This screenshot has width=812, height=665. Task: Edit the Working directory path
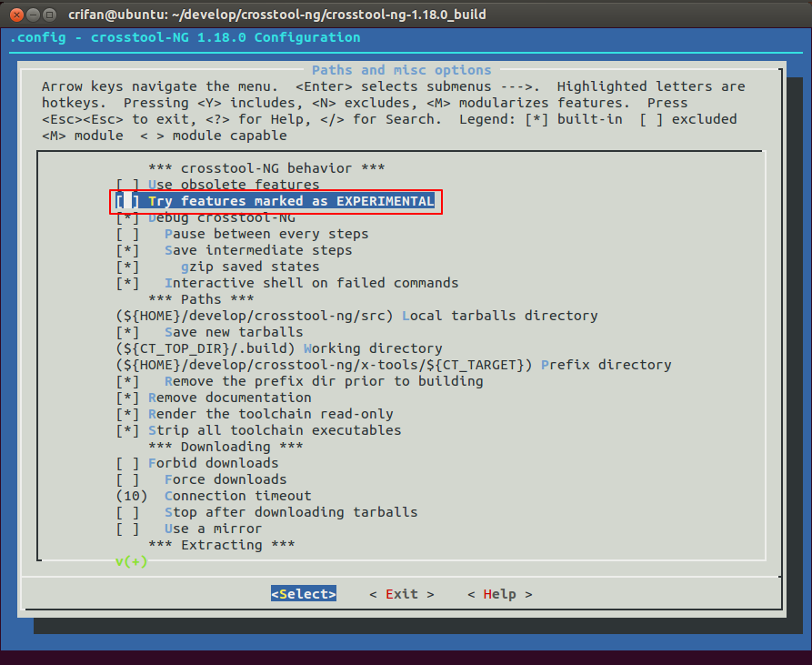coord(279,348)
